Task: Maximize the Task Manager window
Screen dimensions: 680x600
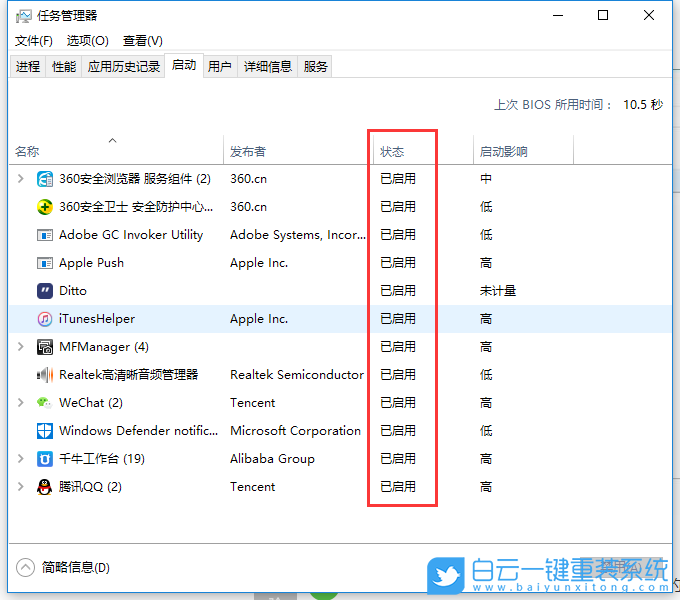Action: pos(603,16)
